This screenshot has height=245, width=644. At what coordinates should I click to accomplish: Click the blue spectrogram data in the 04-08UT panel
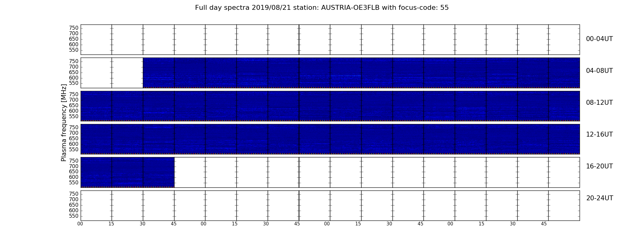361,73
